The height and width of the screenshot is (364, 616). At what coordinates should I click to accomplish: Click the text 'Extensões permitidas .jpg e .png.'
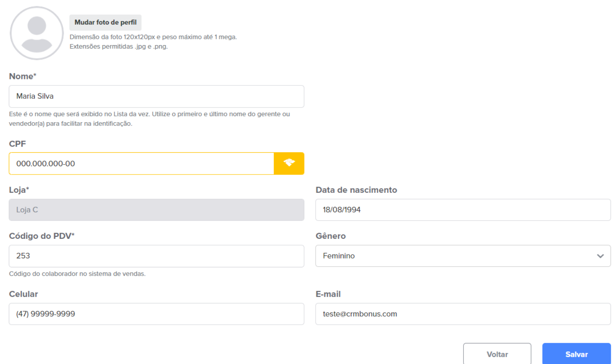tap(119, 46)
